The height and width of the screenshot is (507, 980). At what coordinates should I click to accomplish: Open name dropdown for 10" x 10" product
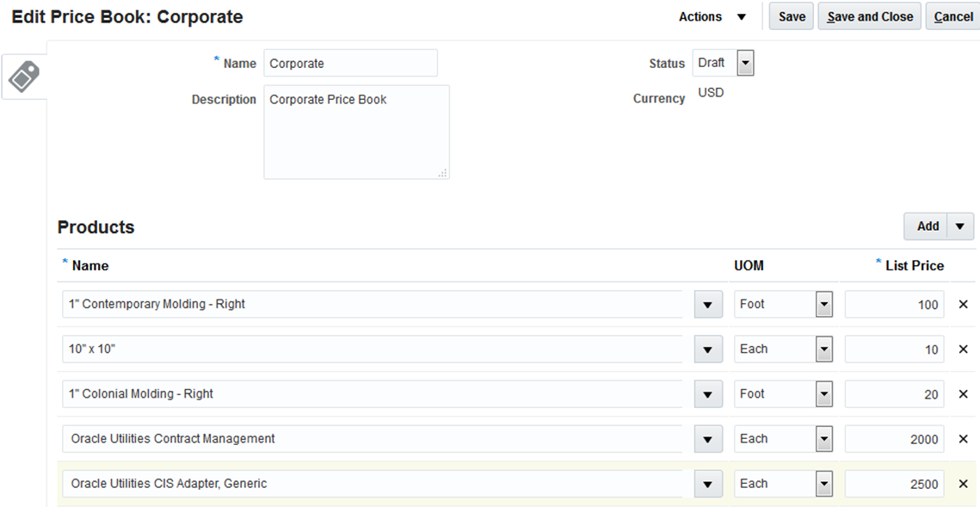[x=708, y=349]
